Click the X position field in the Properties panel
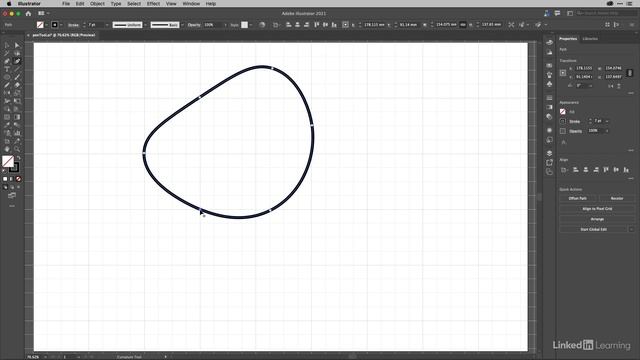 [584, 68]
